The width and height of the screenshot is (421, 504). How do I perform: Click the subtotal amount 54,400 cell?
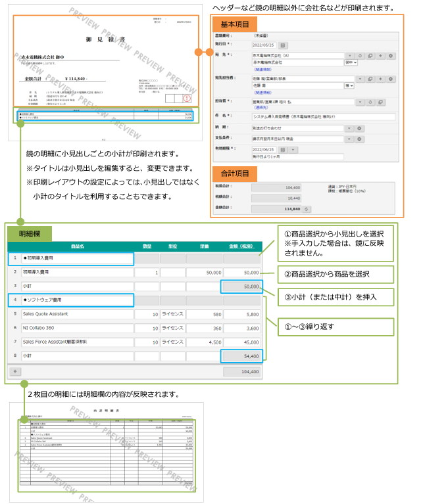[x=241, y=356]
